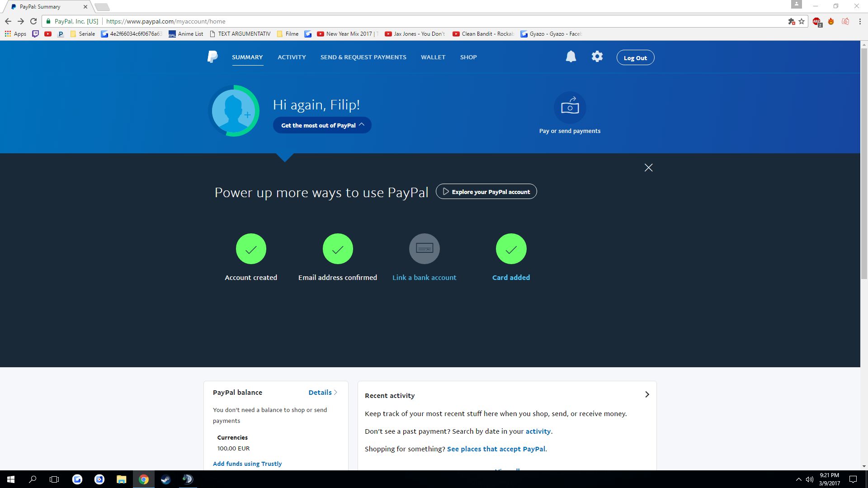The image size is (868, 488).
Task: Open the PayPal bookmark icon
Action: pyautogui.click(x=61, y=34)
